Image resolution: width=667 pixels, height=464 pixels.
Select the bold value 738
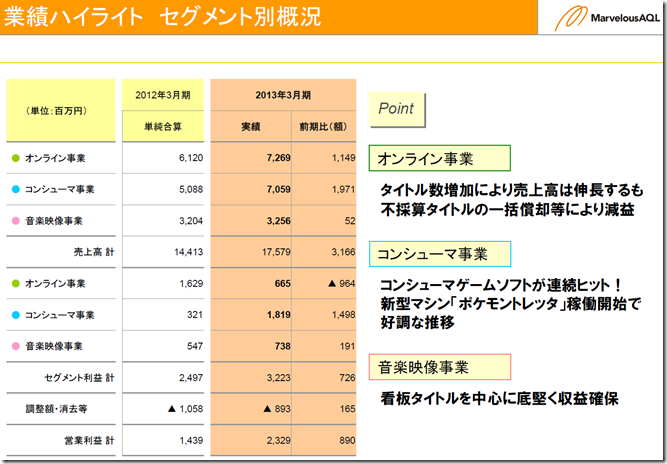point(283,346)
